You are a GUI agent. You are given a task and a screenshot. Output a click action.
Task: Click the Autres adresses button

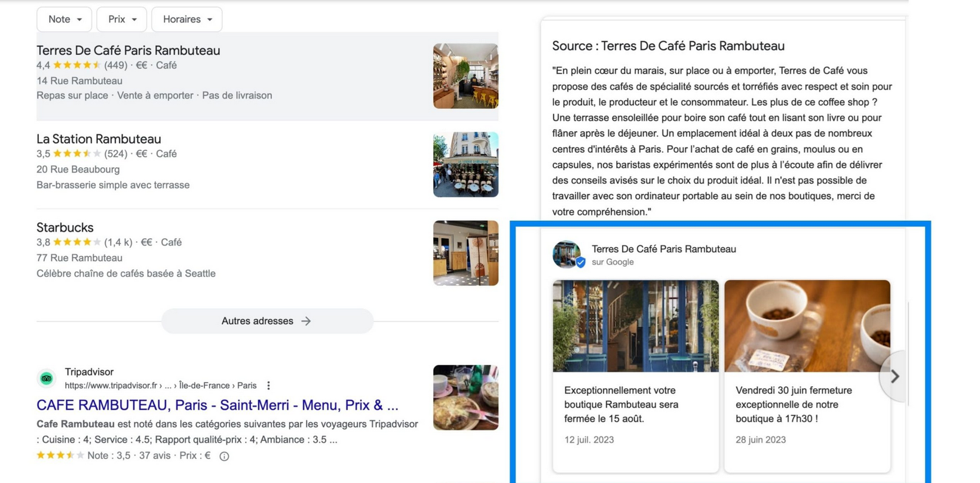[x=267, y=321]
